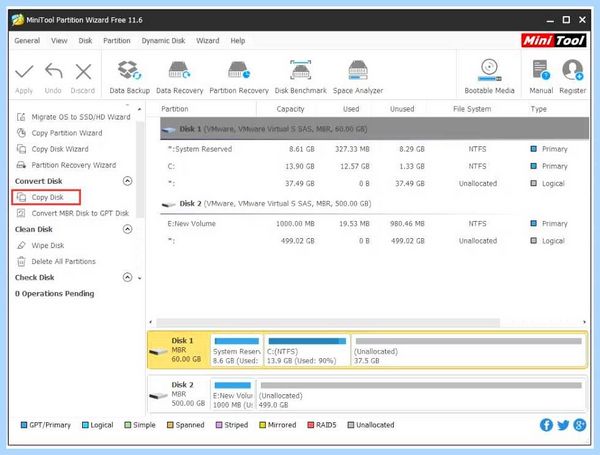Select the Disk 1 header row
600x455 pixels.
tap(374, 129)
